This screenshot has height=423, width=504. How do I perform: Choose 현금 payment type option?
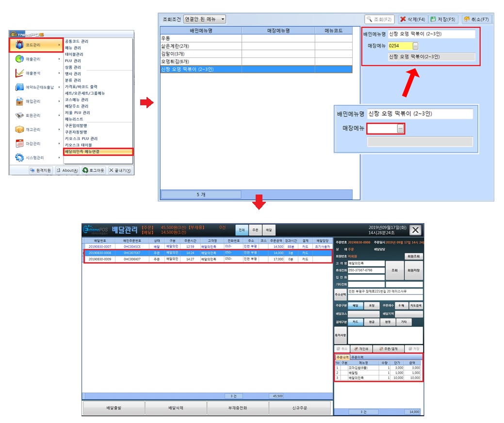coord(372,322)
